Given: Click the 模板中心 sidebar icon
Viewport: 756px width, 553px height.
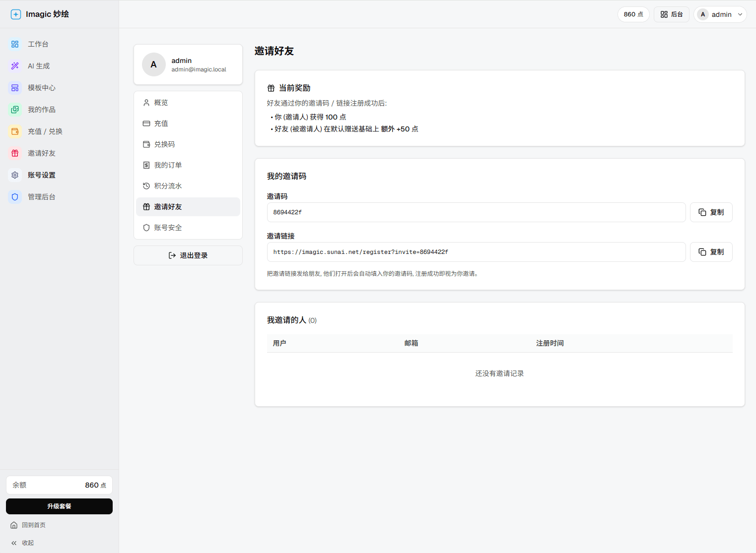Looking at the screenshot, I should (15, 88).
